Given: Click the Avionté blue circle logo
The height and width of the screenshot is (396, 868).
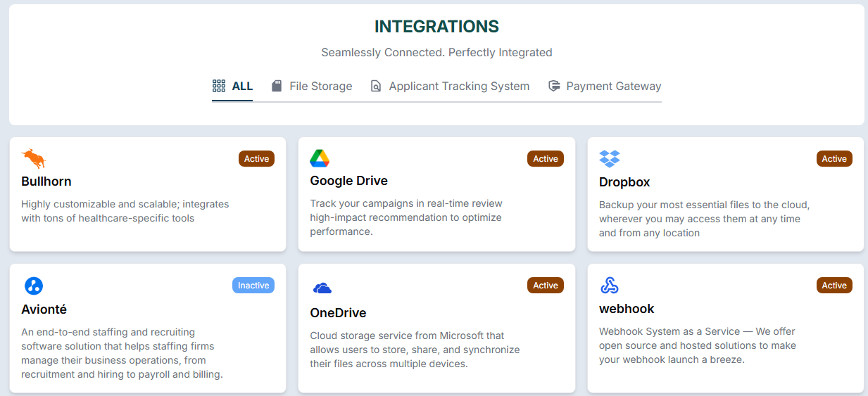Looking at the screenshot, I should coord(34,286).
